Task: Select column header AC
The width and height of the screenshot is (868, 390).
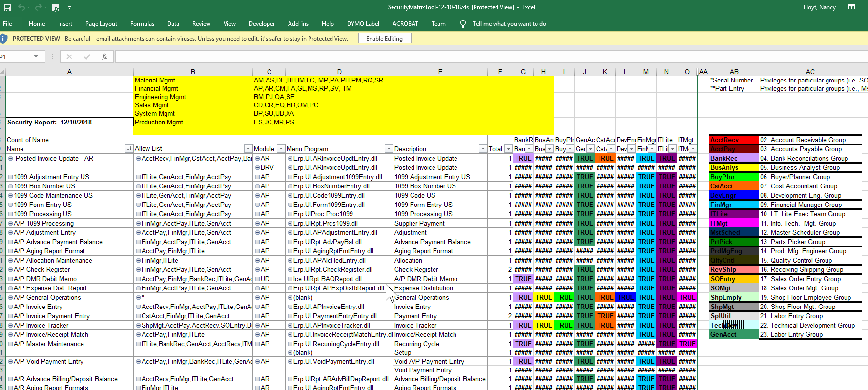Action: coord(810,72)
